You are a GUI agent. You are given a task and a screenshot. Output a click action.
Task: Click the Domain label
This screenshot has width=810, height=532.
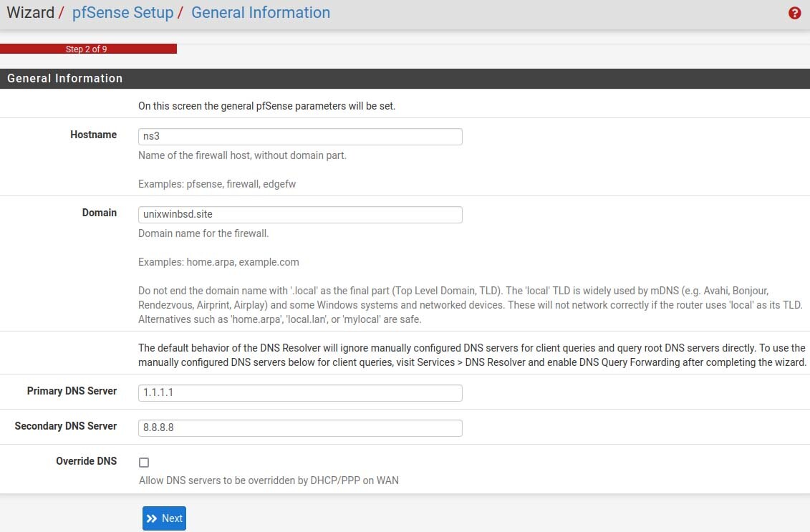(99, 212)
